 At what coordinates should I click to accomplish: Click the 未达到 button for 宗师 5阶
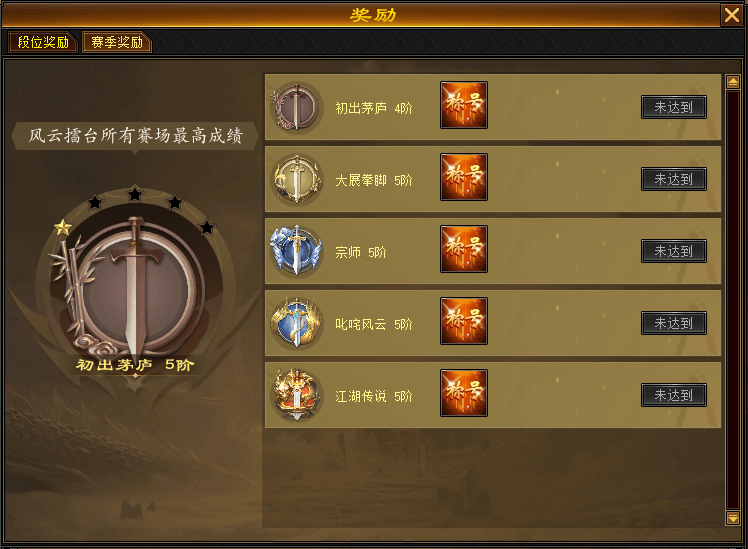(x=674, y=251)
